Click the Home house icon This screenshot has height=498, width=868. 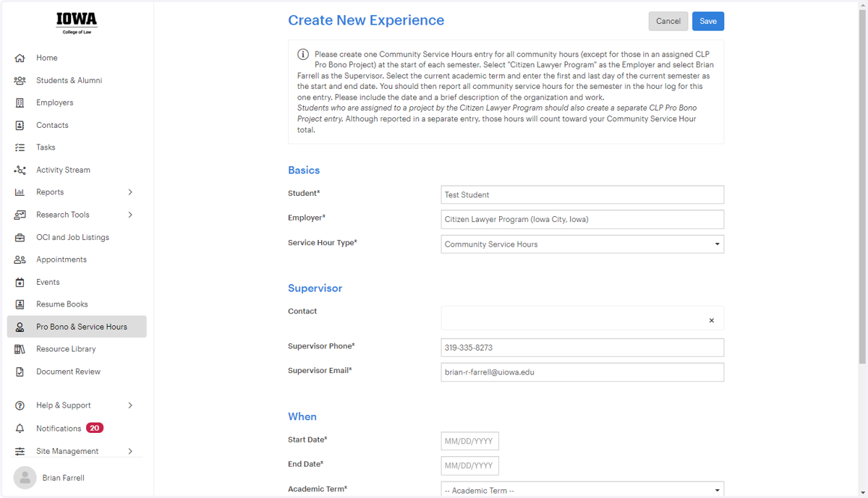[x=20, y=58]
